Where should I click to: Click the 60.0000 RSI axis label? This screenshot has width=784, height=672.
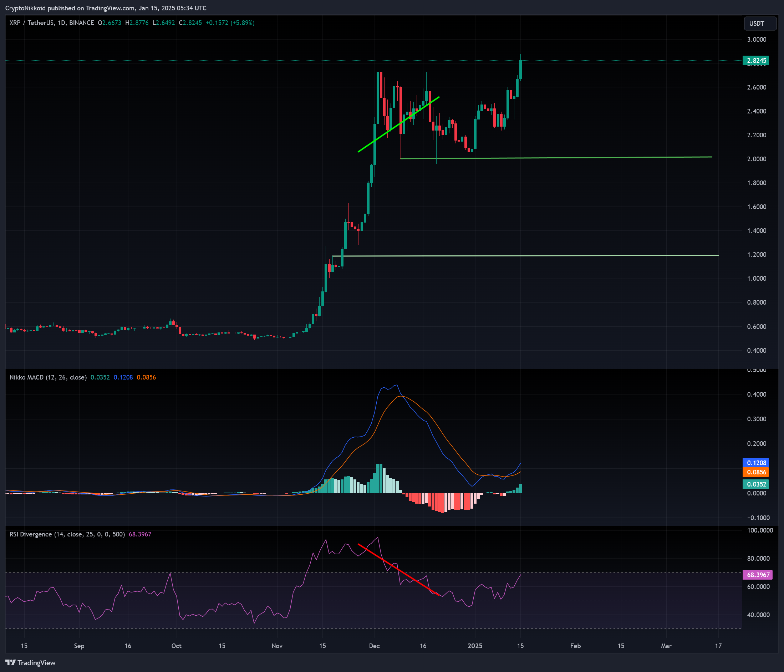pyautogui.click(x=758, y=586)
